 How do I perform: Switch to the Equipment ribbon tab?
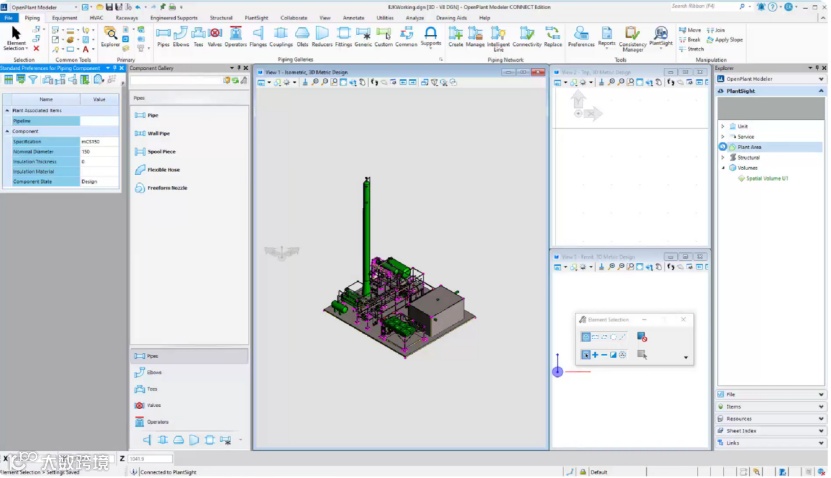[65, 18]
